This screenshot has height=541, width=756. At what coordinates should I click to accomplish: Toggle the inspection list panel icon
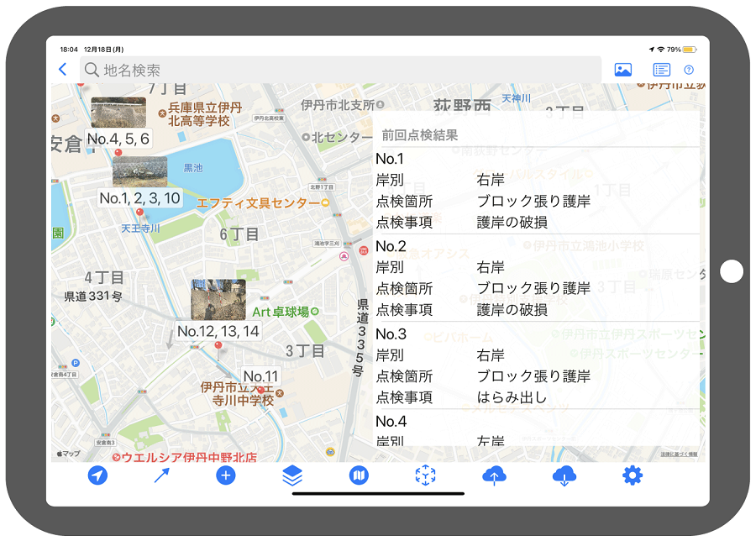(662, 71)
